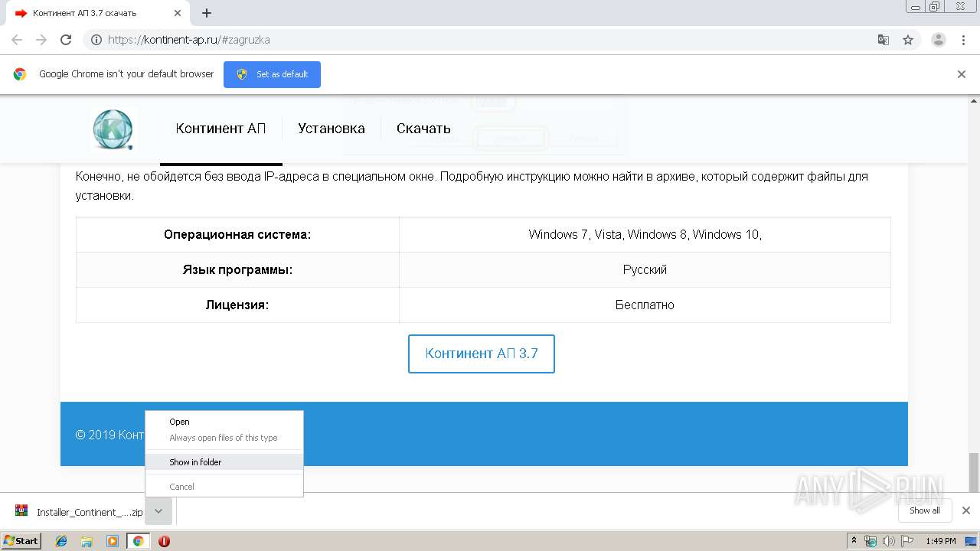Dismiss the default browser notification bar
The width and height of the screenshot is (980, 551).
coord(962,74)
